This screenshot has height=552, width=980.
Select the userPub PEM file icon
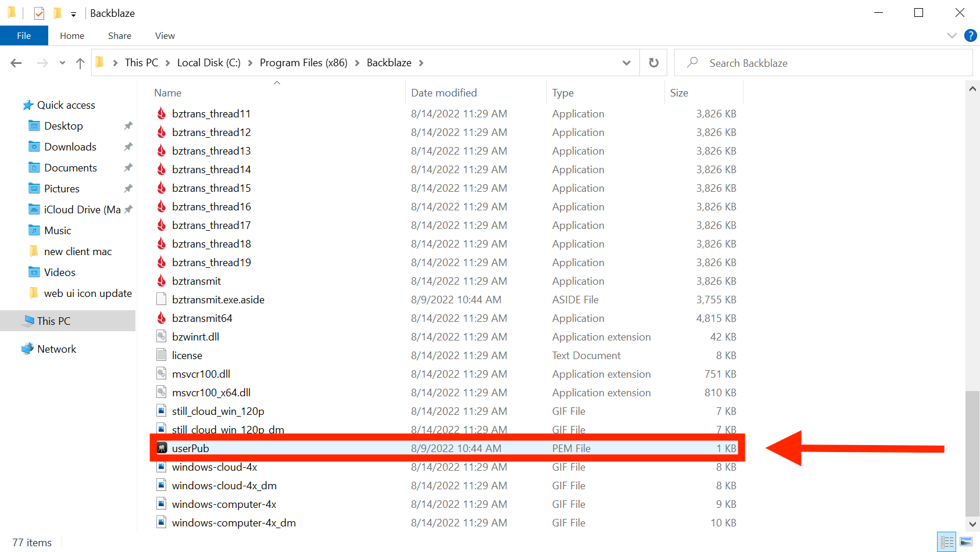click(x=162, y=448)
